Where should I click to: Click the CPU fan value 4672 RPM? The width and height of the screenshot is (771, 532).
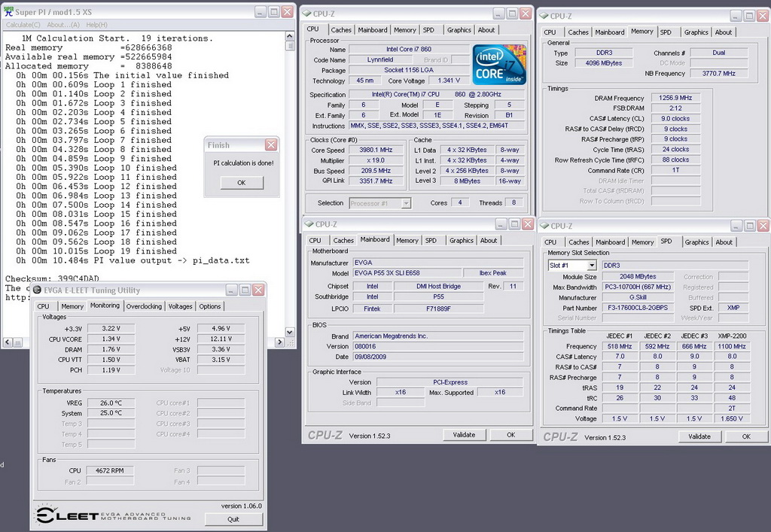(x=110, y=470)
